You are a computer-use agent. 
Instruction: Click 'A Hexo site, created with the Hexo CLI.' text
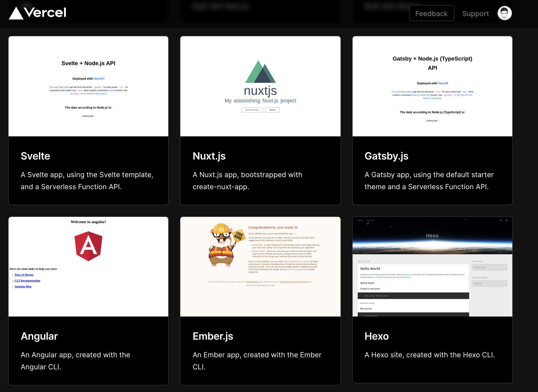(430, 355)
